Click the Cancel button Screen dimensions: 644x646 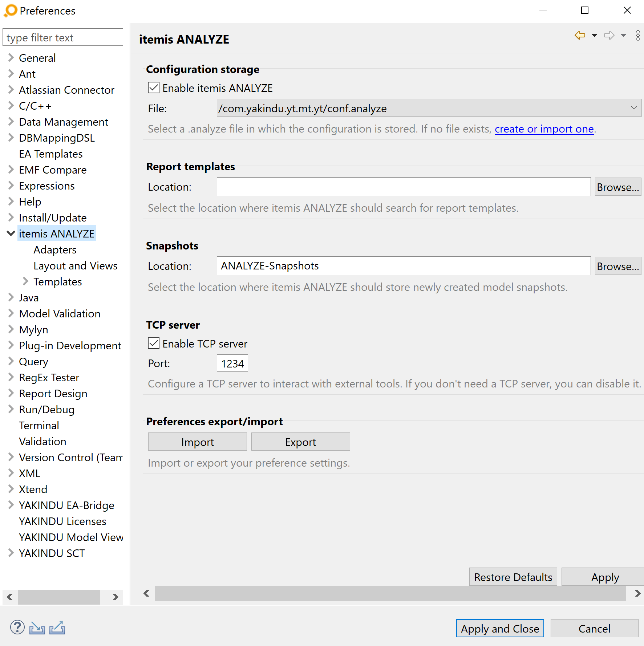(595, 629)
